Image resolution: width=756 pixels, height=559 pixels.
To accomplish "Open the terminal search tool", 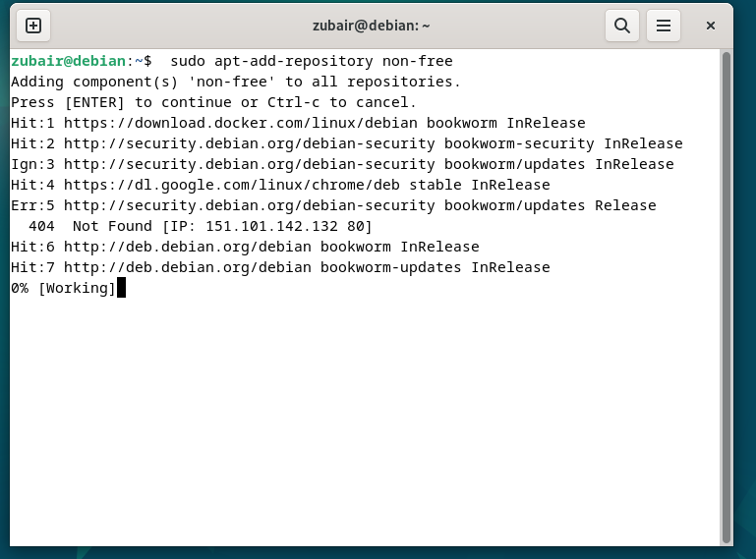I will click(x=622, y=26).
